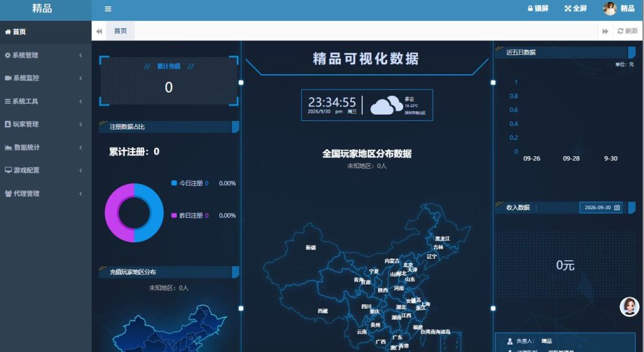This screenshot has width=644, height=352.
Task: Click the 09-26 axis label
Action: tap(531, 158)
